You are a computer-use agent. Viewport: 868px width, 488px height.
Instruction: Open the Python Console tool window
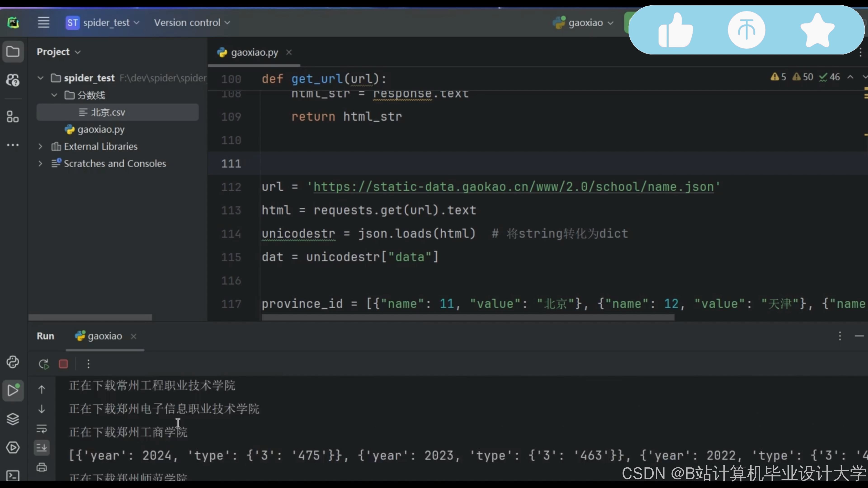[x=13, y=362]
